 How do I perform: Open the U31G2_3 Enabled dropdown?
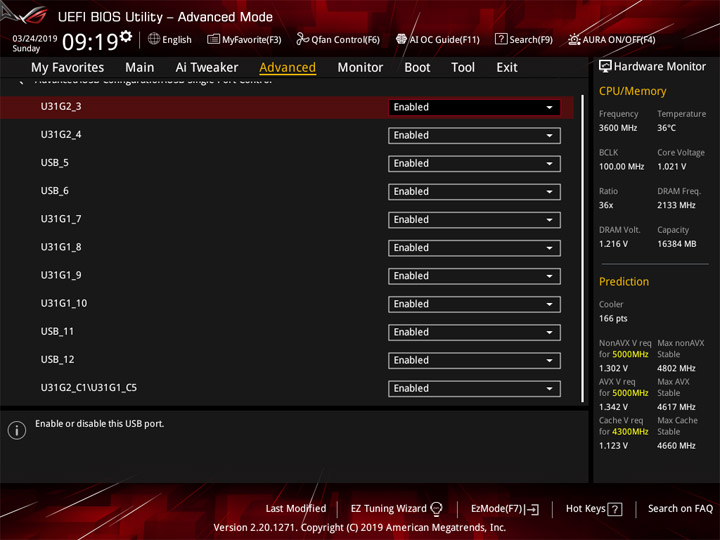[474, 107]
